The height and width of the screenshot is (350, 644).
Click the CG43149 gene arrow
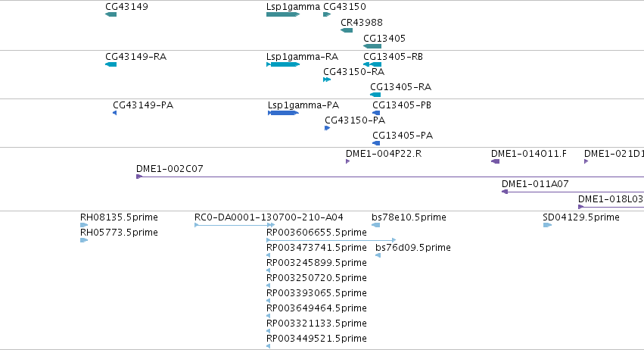point(111,14)
